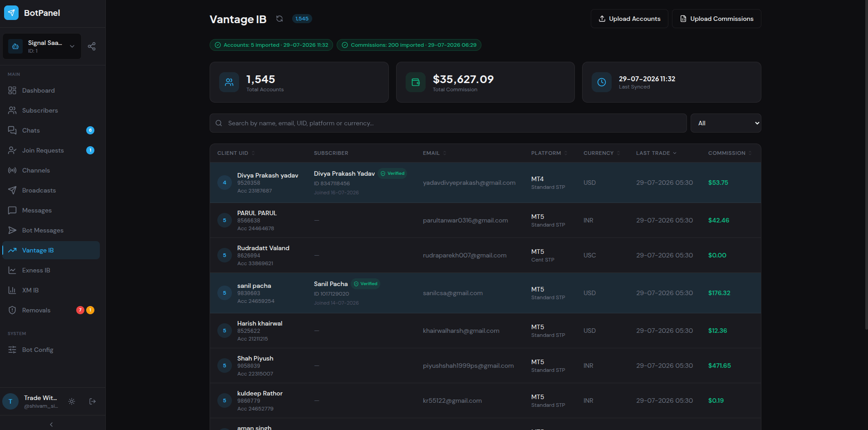Viewport: 868px width, 430px height.
Task: Open Messages in sidebar
Action: pos(51,210)
